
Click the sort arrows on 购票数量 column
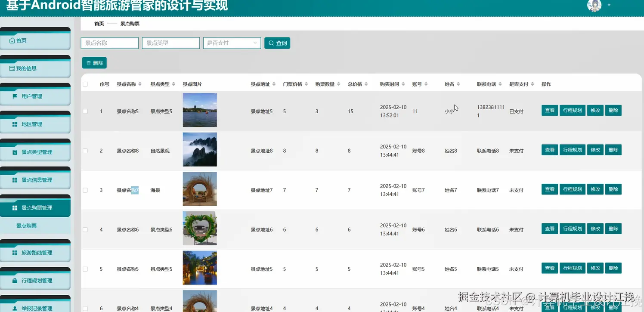click(338, 84)
